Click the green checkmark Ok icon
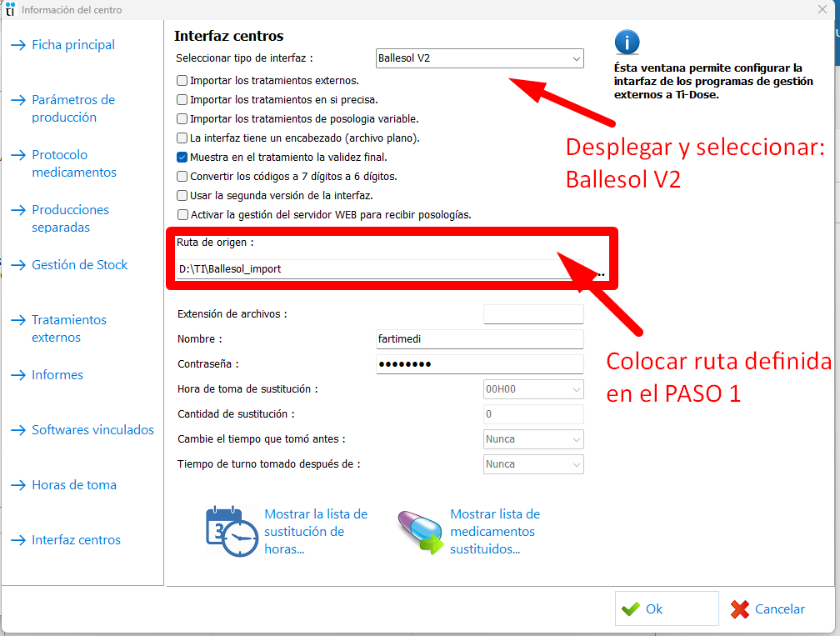 click(x=631, y=609)
